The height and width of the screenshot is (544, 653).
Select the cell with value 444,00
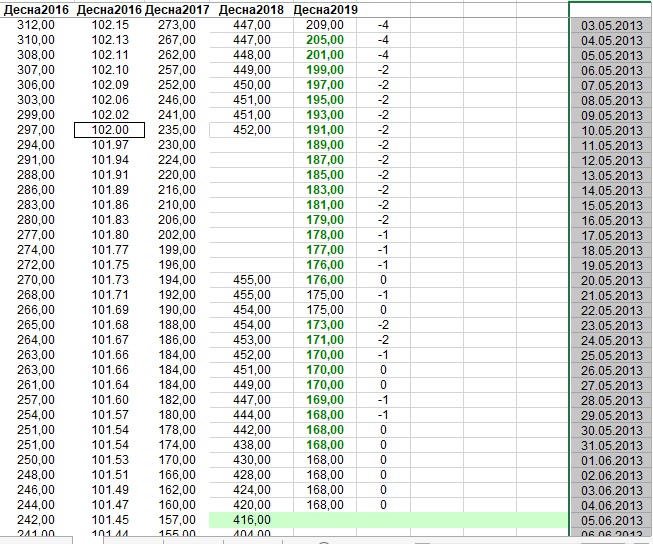[251, 415]
